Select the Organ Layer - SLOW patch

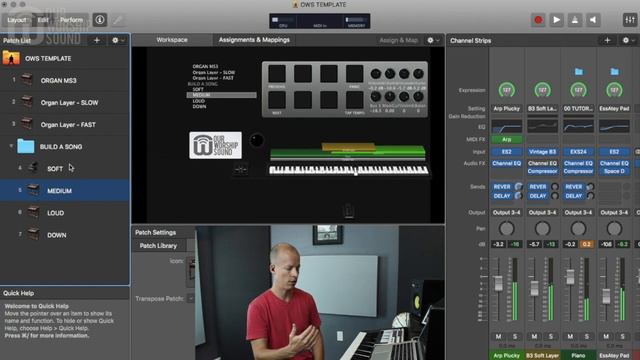(64, 102)
